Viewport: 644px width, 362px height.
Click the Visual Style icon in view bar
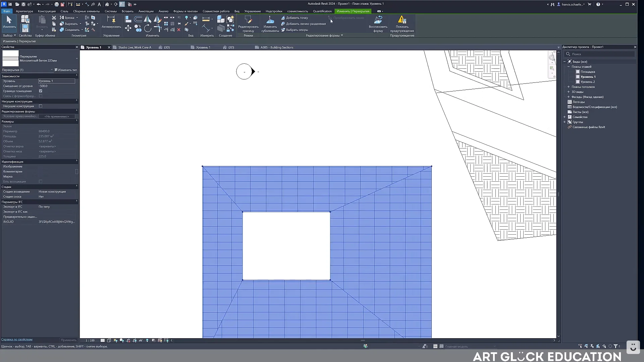click(109, 340)
